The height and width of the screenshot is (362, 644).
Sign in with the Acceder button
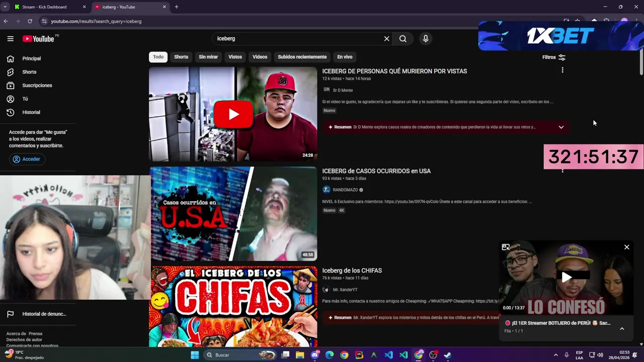[26, 159]
